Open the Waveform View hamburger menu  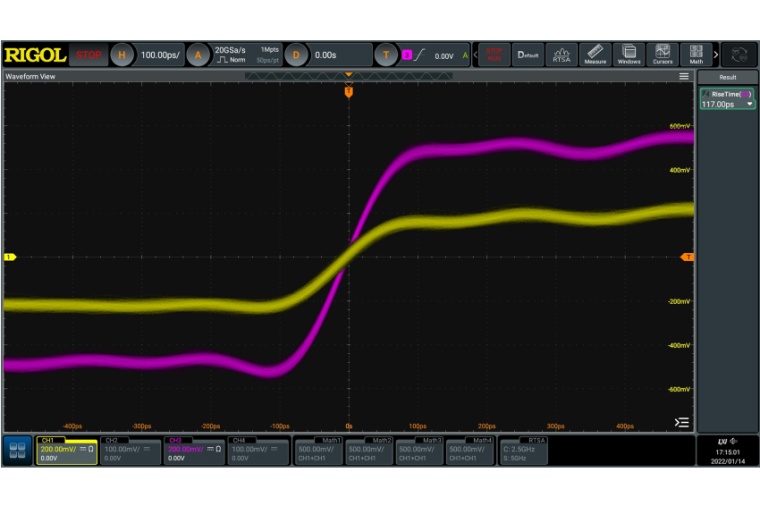coord(684,76)
